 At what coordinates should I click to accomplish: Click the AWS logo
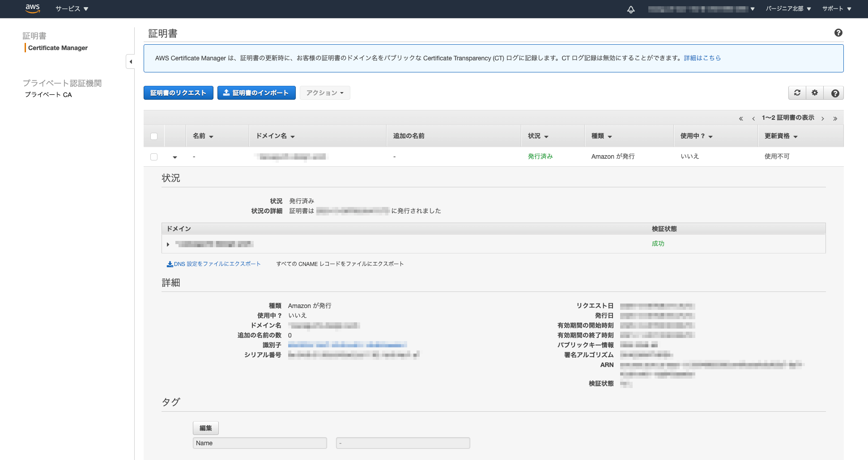(33, 8)
